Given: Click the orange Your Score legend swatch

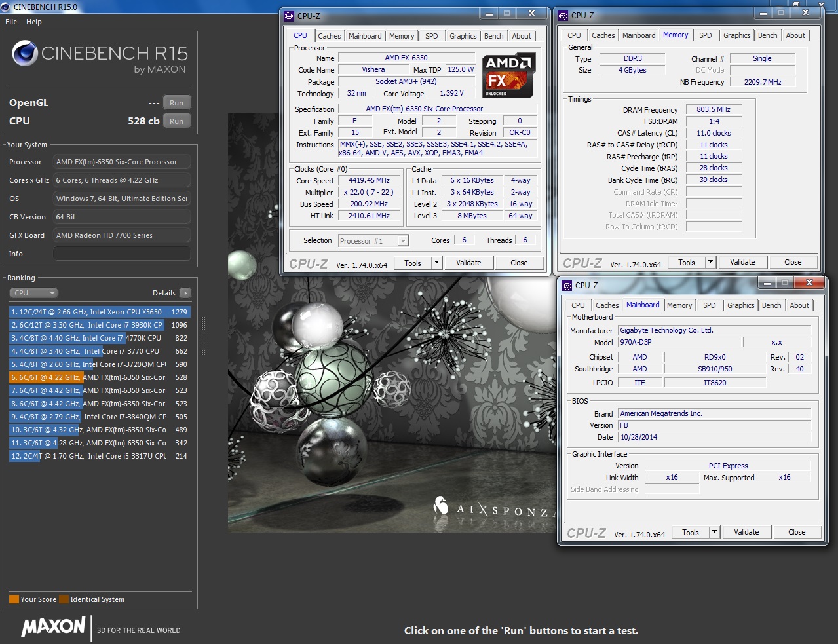Looking at the screenshot, I should click(x=14, y=599).
